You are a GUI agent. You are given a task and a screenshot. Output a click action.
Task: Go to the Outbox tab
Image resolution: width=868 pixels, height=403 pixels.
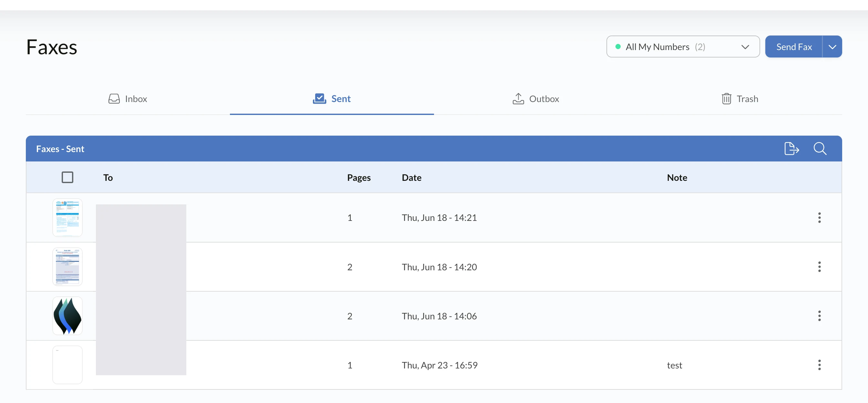click(x=536, y=99)
